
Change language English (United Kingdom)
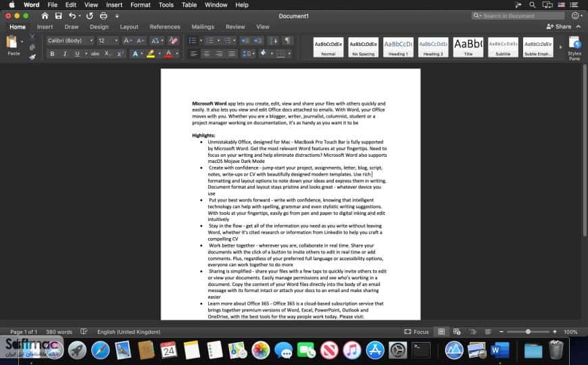[128, 332]
